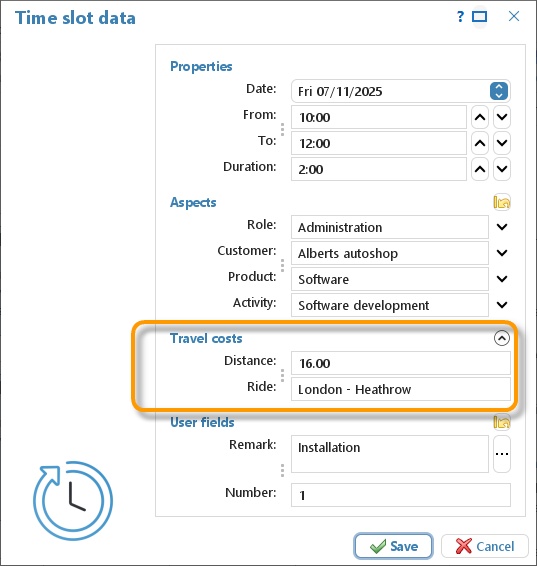This screenshot has width=537, height=566.
Task: Open the Activity dropdown
Action: click(502, 305)
